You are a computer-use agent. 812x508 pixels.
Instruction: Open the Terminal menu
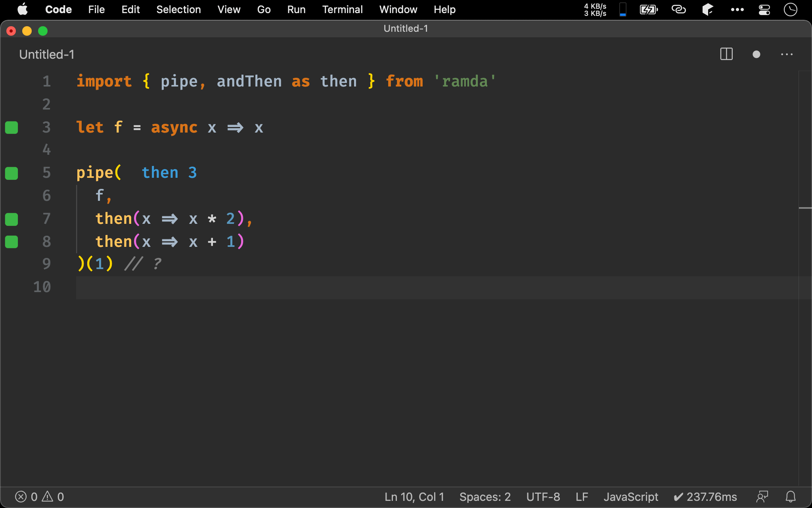341,9
